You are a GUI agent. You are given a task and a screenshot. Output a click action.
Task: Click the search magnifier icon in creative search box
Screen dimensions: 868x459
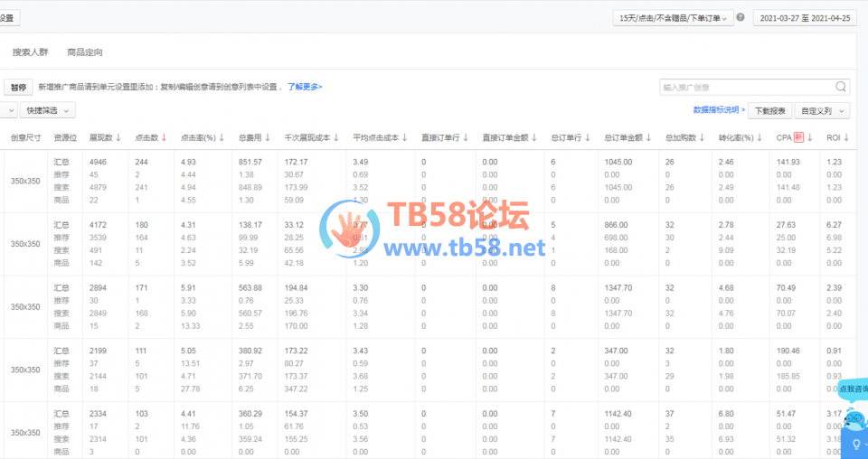(x=841, y=88)
